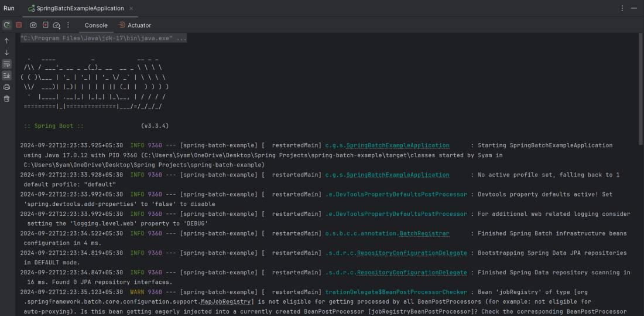Open the profiler gauge icon

57,25
